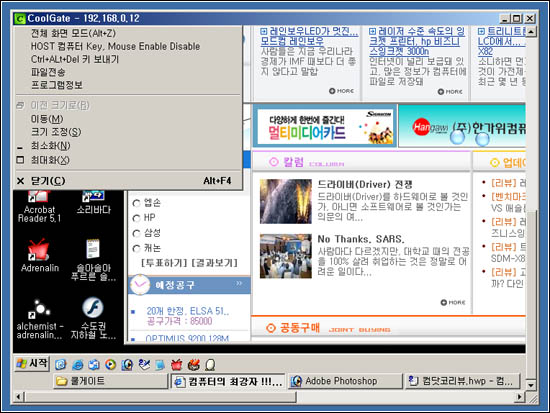
Task: Select the HP radio option
Action: point(136,218)
